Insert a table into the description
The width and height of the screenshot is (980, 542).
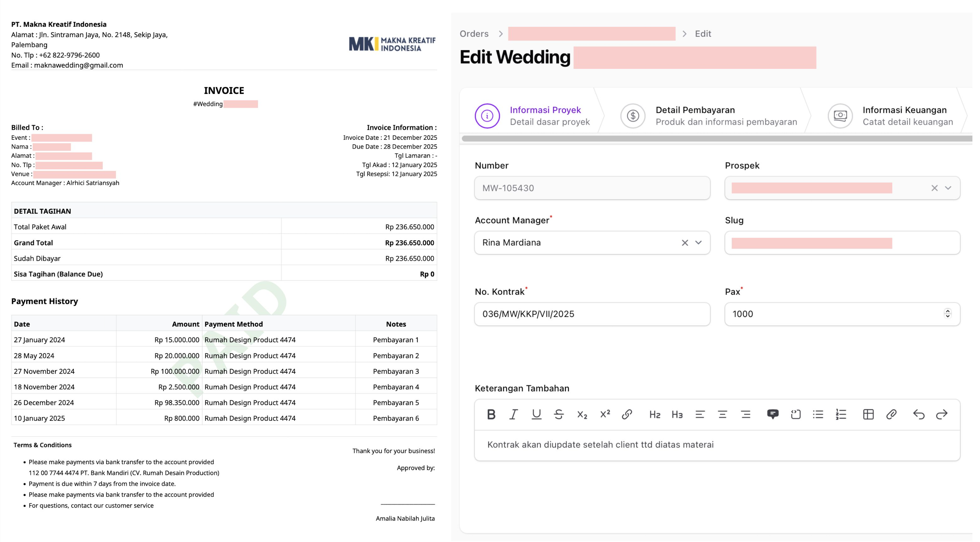click(868, 414)
